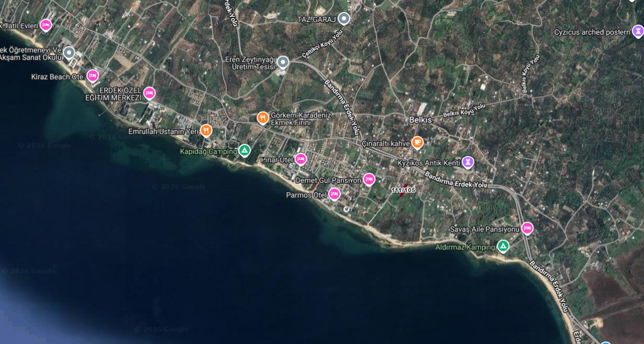The image size is (644, 344).
Task: Select the Eren Zeytinyağı Üretim Tesisi marker
Action: [x=283, y=62]
